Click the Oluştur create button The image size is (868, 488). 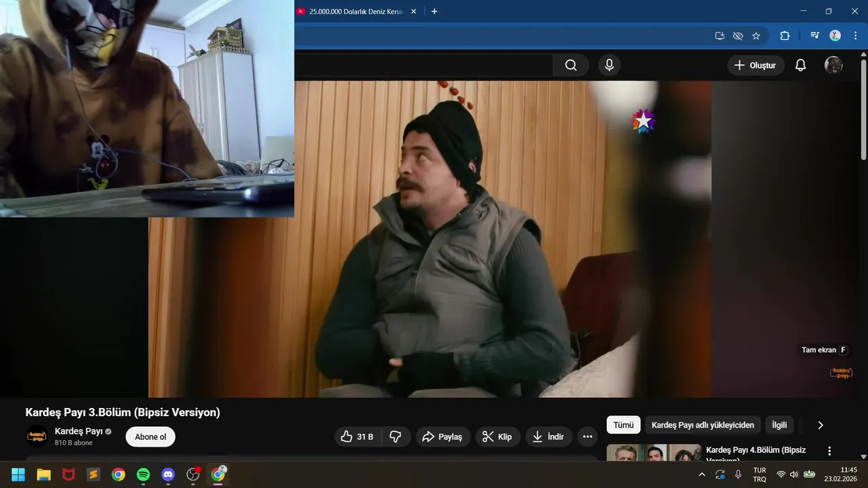[756, 65]
